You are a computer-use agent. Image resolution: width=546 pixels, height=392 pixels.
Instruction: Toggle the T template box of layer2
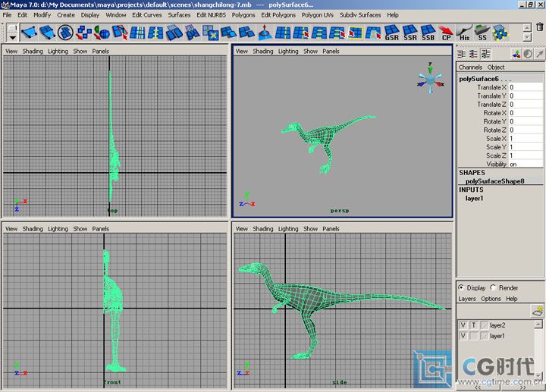pyautogui.click(x=473, y=325)
